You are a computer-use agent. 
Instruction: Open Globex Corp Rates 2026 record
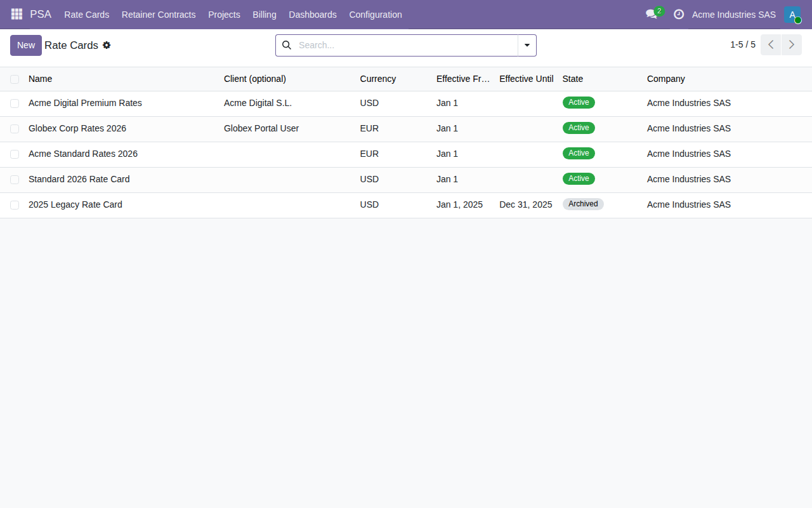click(77, 128)
